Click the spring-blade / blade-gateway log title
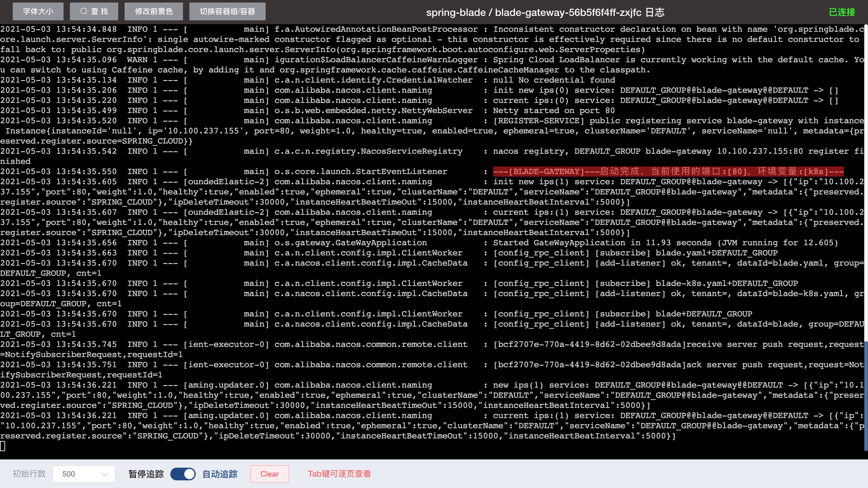The height and width of the screenshot is (488, 868). (x=545, y=12)
